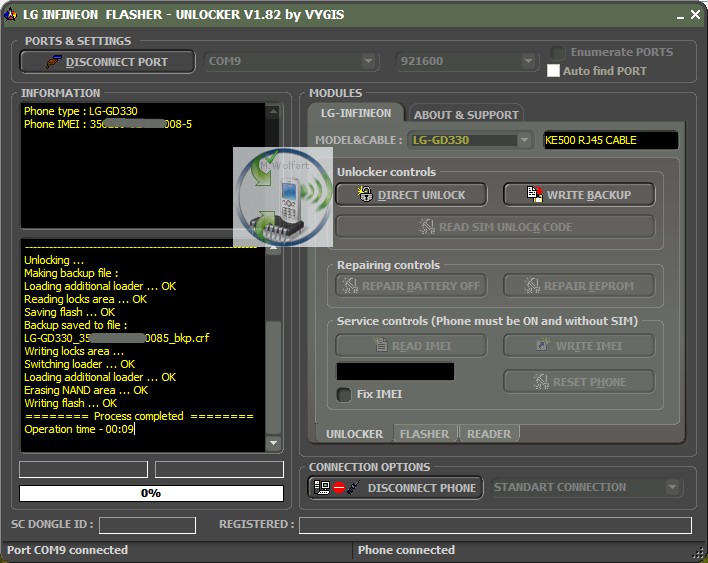Click the backup filename ending _bkp.crf
708x563 pixels.
116,338
